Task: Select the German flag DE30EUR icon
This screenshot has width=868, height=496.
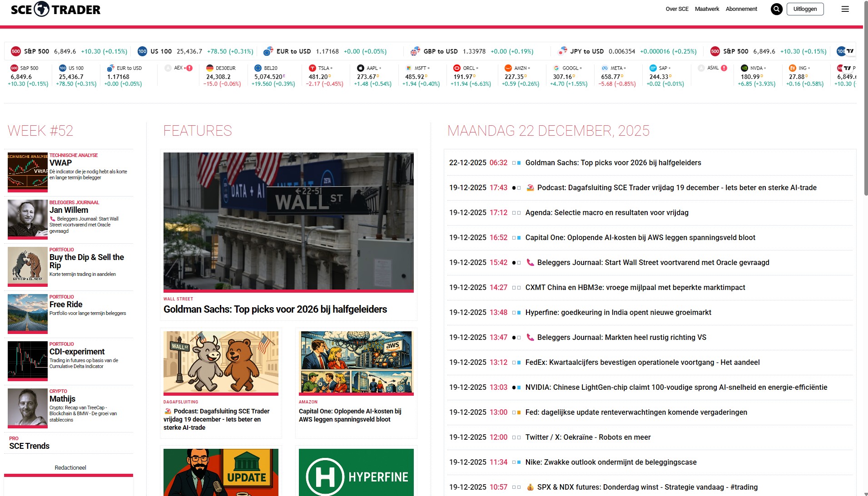Action: tap(210, 68)
